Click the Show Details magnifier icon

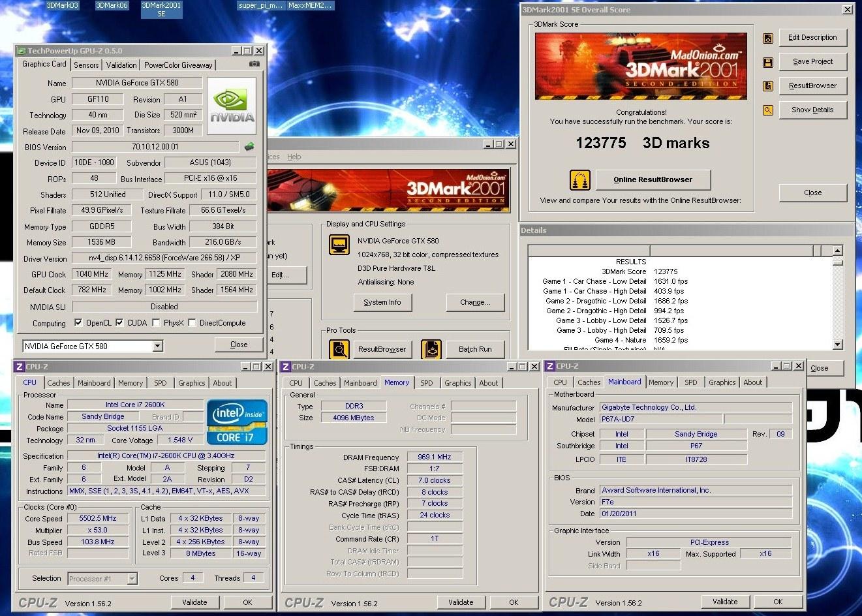[x=768, y=110]
